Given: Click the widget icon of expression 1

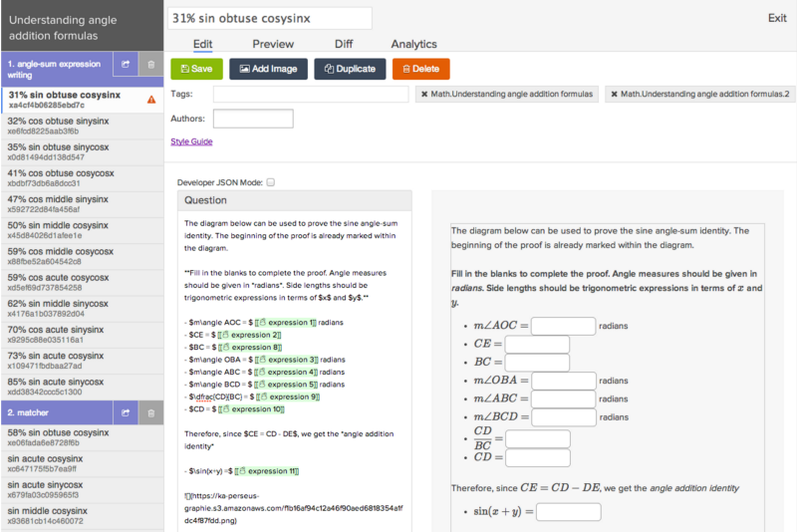Looking at the screenshot, I should tap(263, 323).
